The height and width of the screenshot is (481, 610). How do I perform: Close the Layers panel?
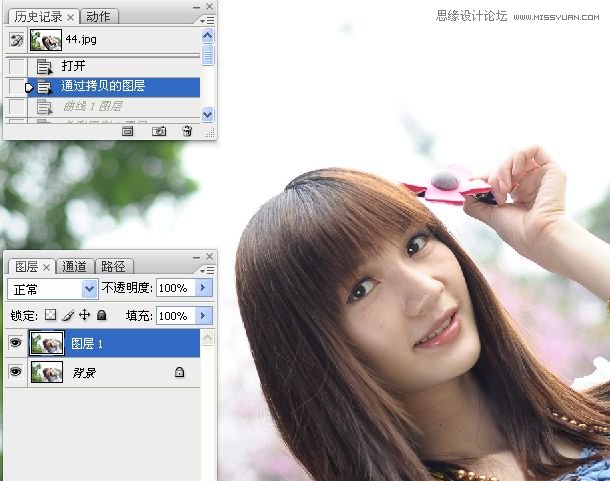(x=209, y=256)
